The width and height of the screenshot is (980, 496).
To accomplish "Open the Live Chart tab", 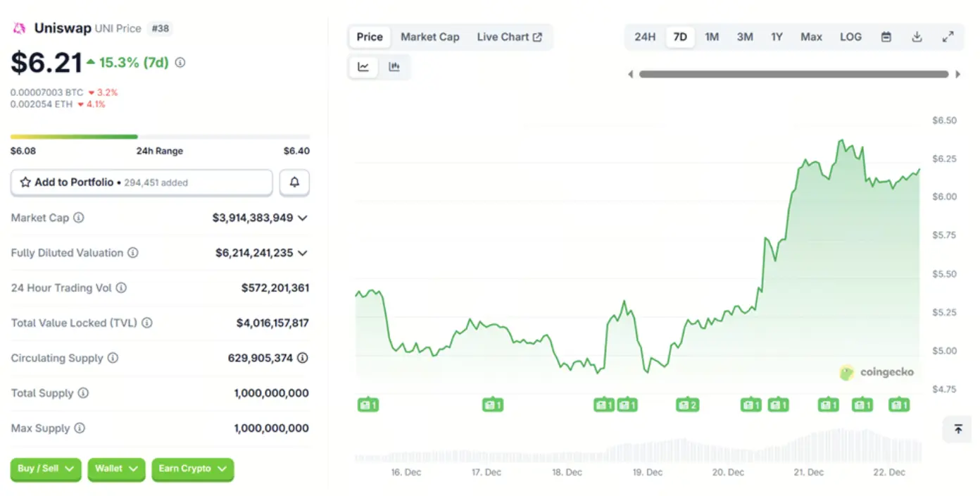I will [509, 37].
